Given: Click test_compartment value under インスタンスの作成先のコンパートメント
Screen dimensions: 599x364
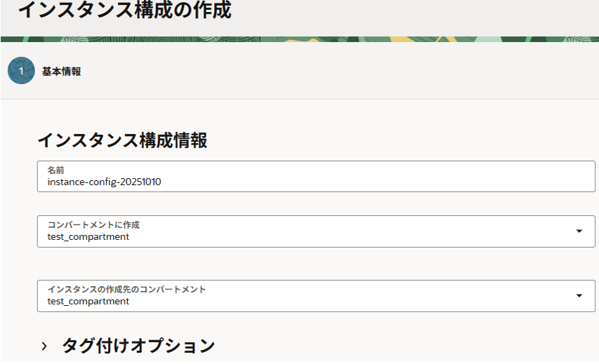Looking at the screenshot, I should coord(88,302).
